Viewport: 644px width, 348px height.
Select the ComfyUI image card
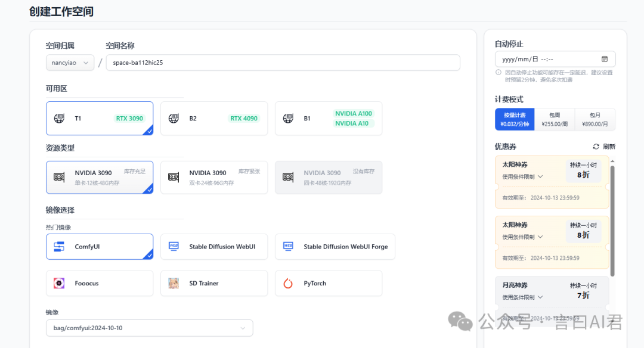click(100, 247)
